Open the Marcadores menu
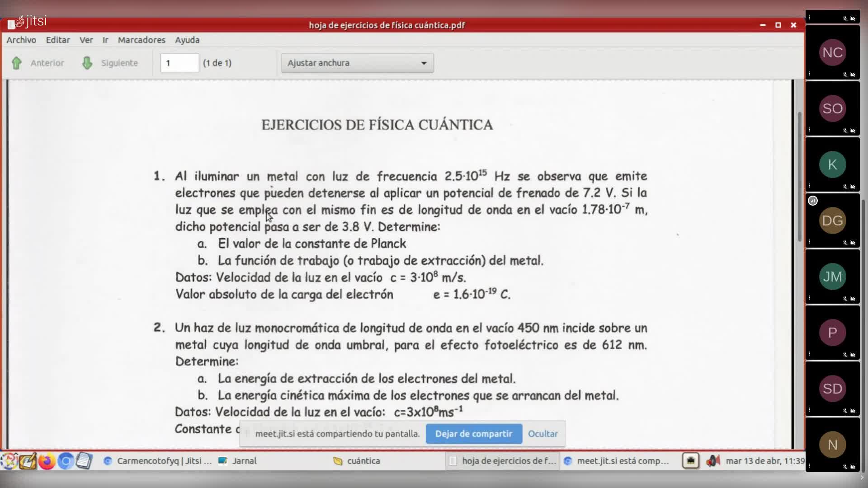 point(142,40)
